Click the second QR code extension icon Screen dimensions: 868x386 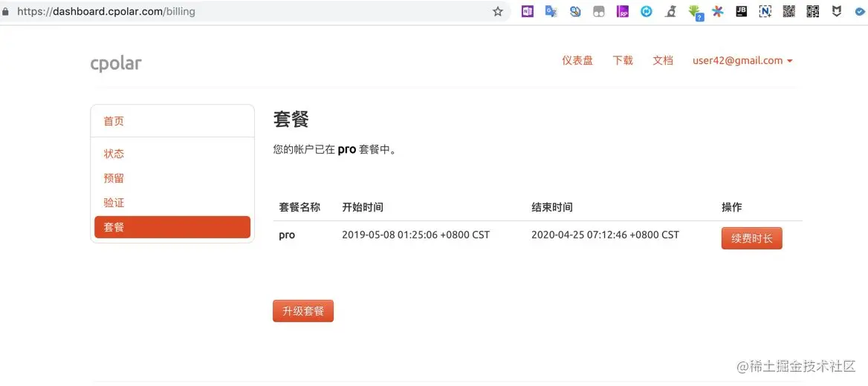pyautogui.click(x=813, y=11)
